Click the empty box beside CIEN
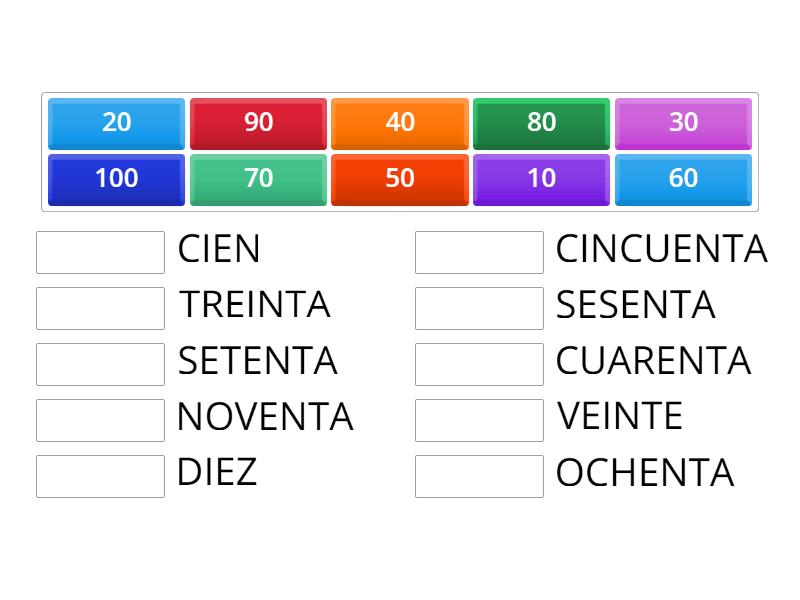 pos(100,252)
